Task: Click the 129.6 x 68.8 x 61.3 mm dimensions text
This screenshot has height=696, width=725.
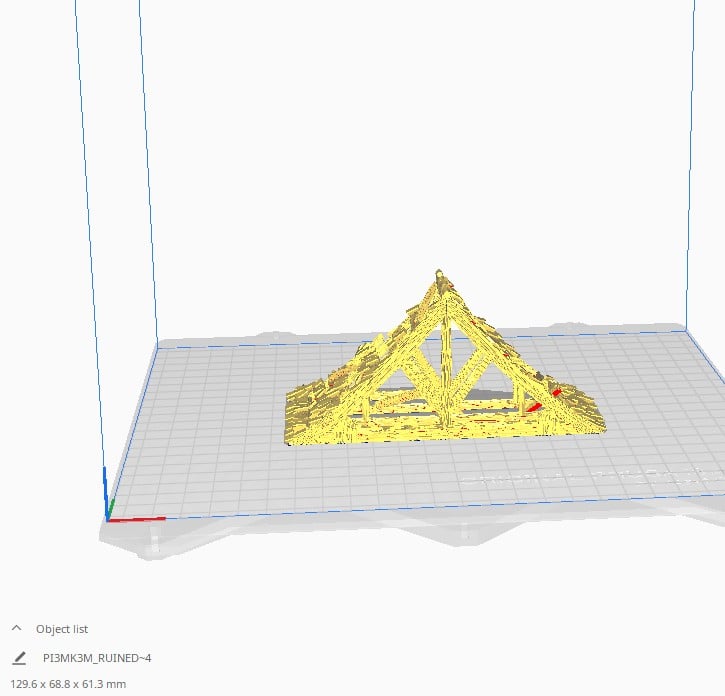Action: tap(68, 684)
